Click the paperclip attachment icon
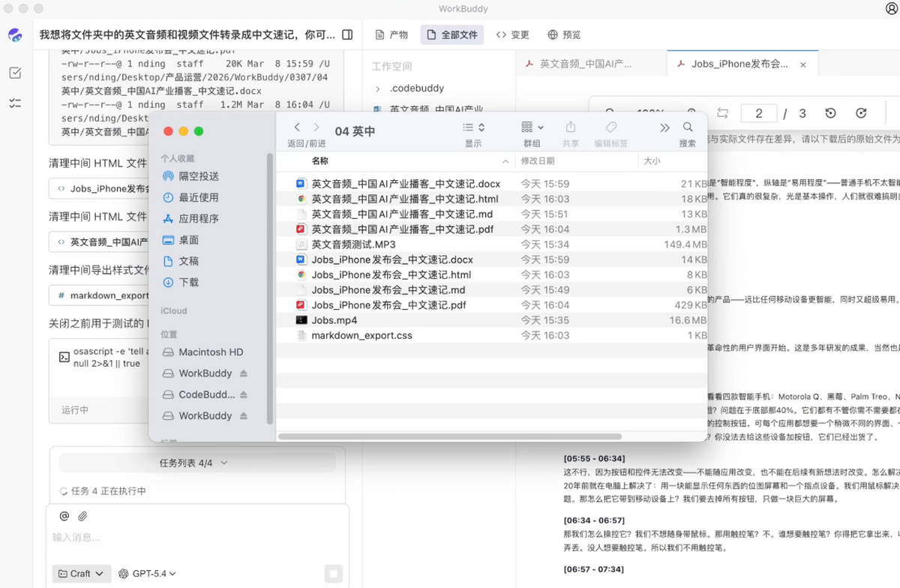The image size is (900, 588). (x=83, y=516)
